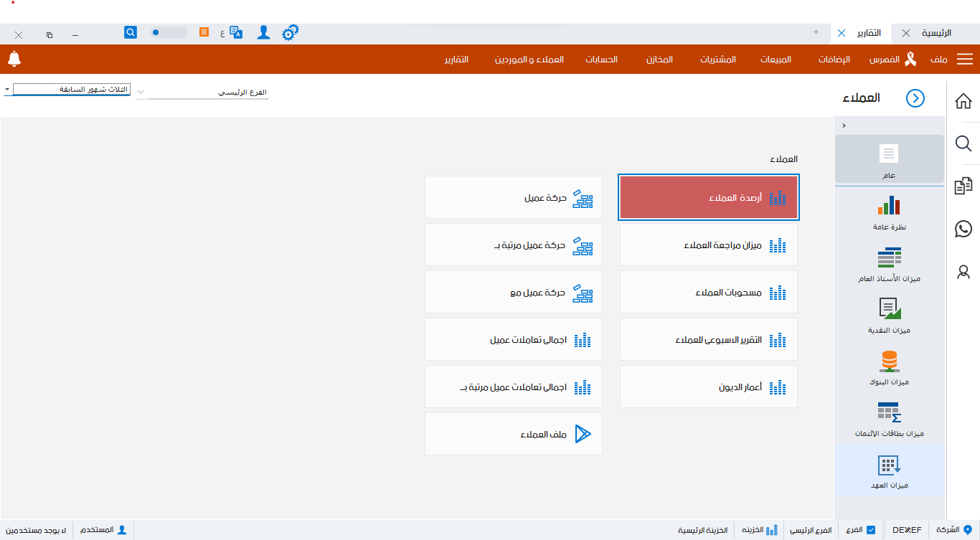This screenshot has height=540, width=980.
Task: Close the الرئيسية tab
Action: coord(906,33)
